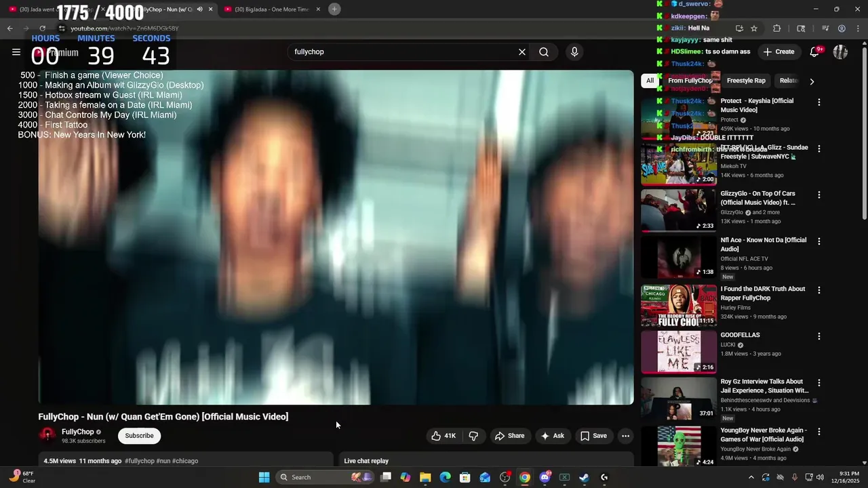Bookmark this page with the star
The width and height of the screenshot is (868, 488).
click(x=754, y=28)
